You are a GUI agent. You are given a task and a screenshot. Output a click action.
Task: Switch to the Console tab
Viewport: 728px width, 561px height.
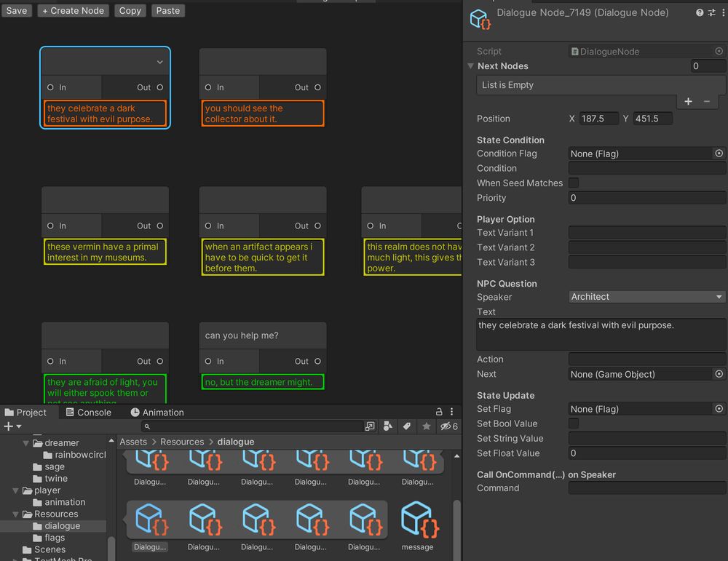point(88,413)
